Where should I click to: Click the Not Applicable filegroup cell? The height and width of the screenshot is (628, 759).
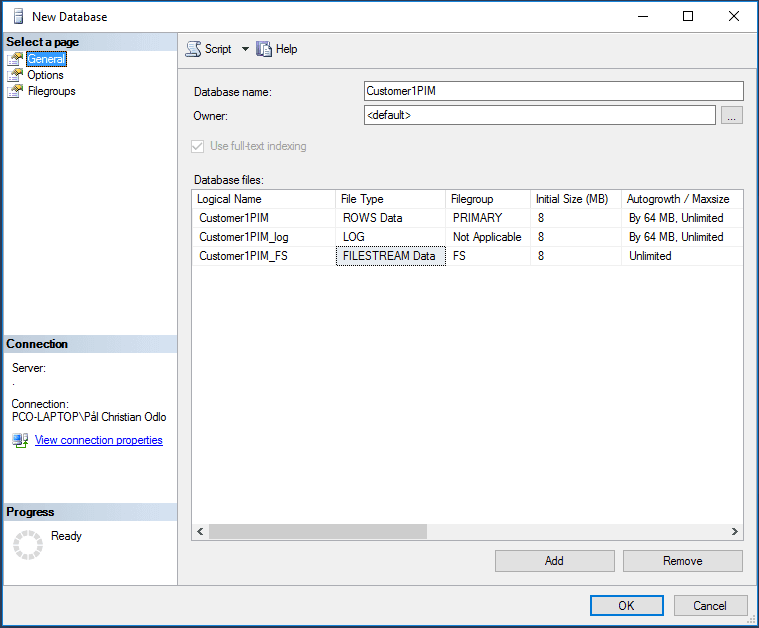tap(488, 237)
